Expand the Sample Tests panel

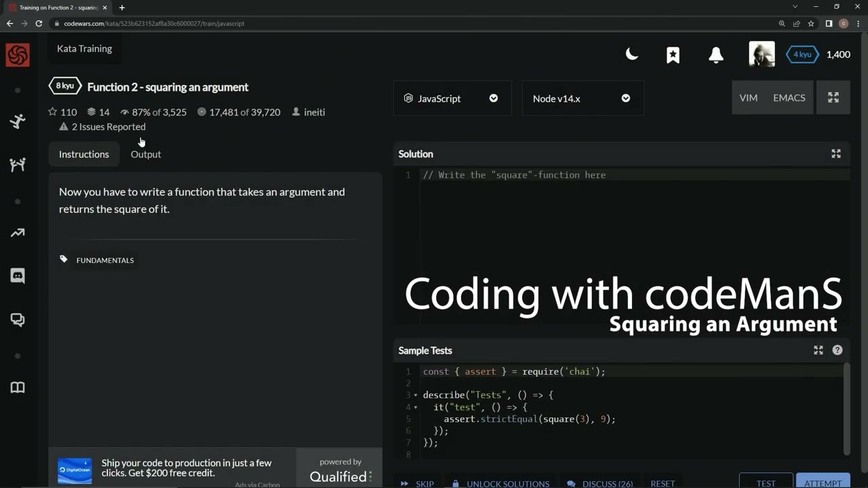(x=818, y=350)
